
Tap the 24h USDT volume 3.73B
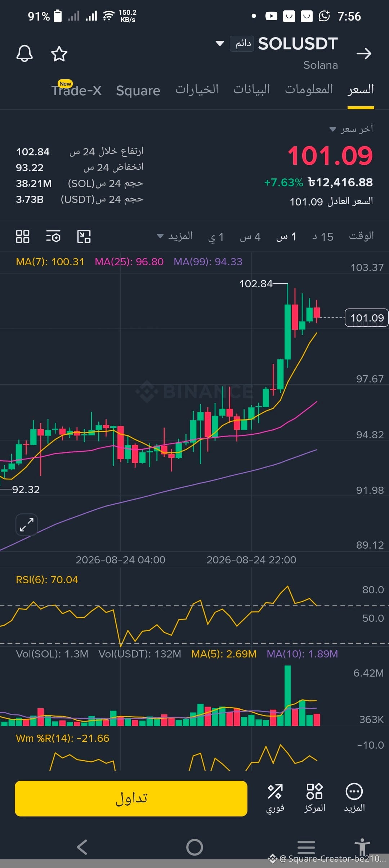30,199
